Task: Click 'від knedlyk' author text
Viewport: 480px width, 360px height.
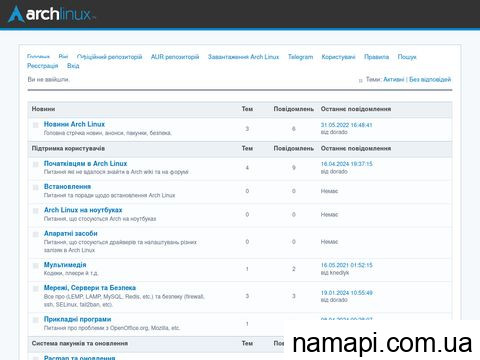Action: tap(335, 273)
